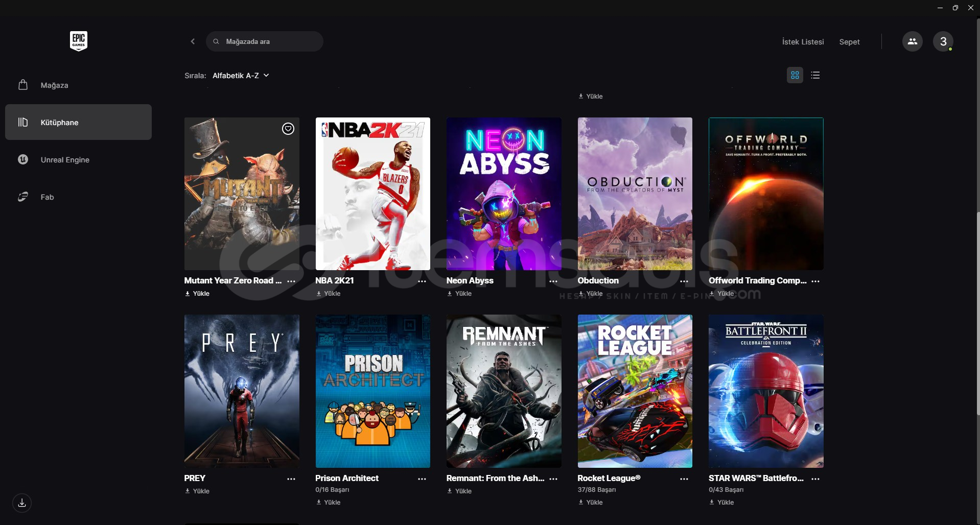The height and width of the screenshot is (525, 980).
Task: Toggle favorite heart on Mutant Year Zero
Action: click(288, 129)
